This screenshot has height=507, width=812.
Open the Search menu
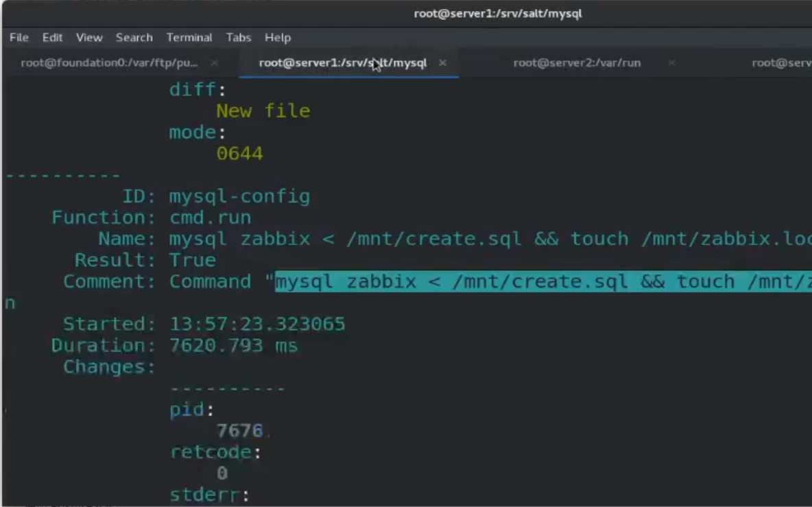pyautogui.click(x=134, y=37)
